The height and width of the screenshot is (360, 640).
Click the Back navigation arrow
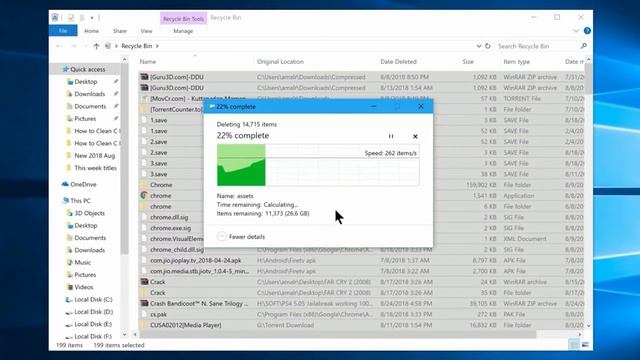click(x=59, y=46)
